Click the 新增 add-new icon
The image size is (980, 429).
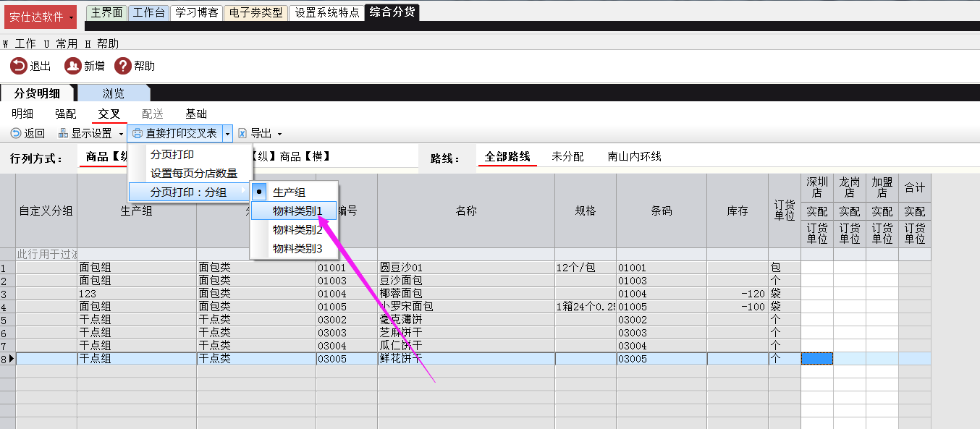(72, 66)
